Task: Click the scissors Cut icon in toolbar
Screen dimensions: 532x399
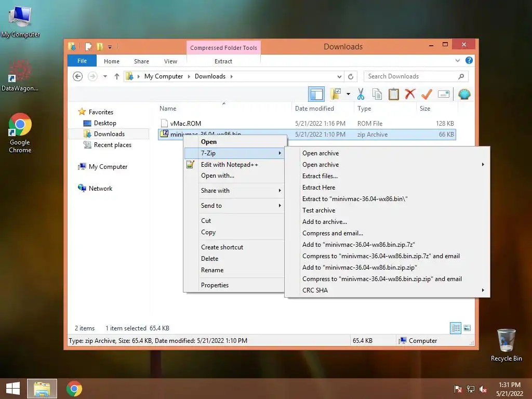Action: tap(361, 94)
